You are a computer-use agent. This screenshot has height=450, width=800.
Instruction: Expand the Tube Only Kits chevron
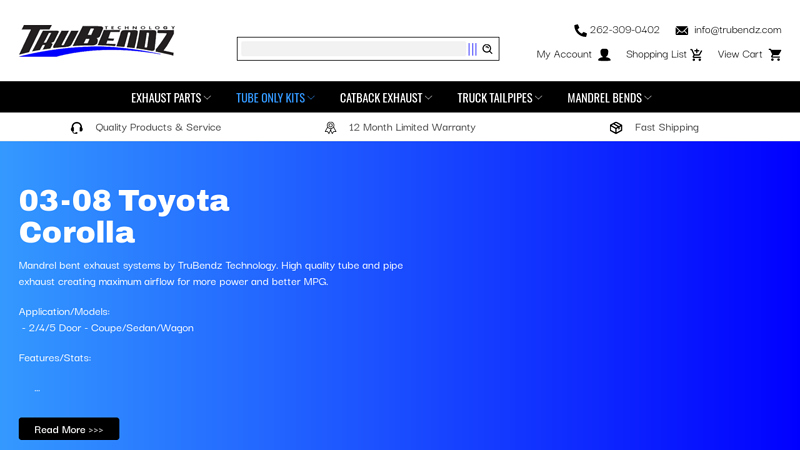[x=311, y=97]
